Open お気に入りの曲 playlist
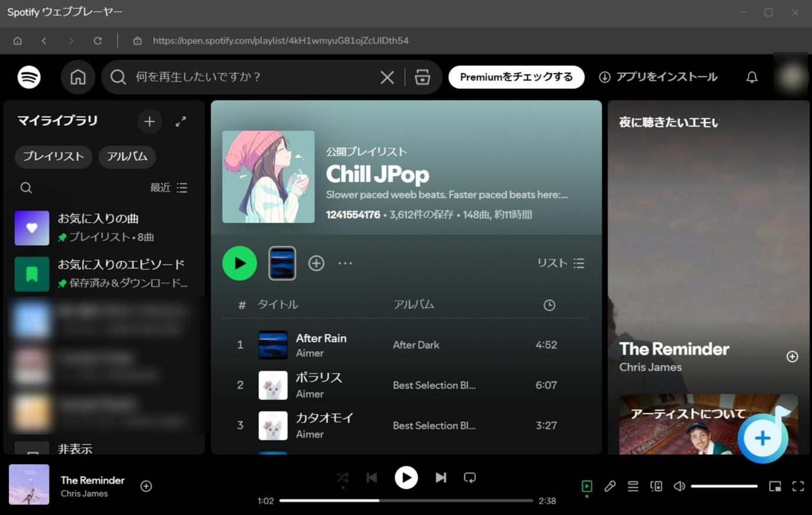 click(x=104, y=227)
